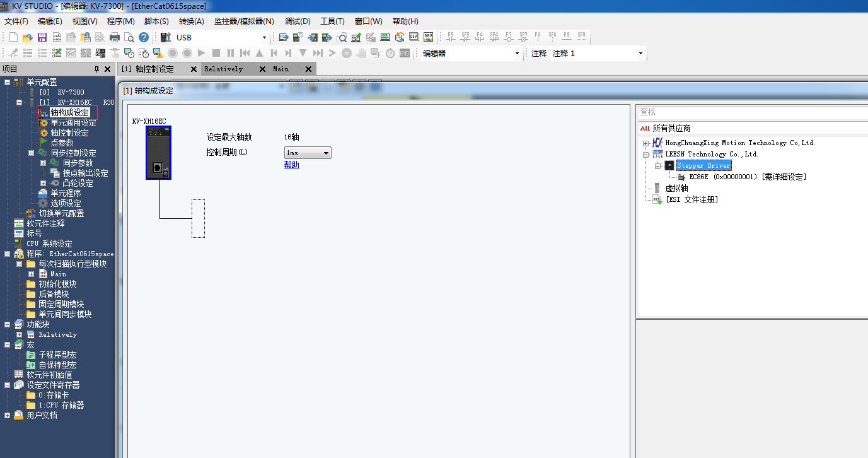
Task: Select 轴控制设定 in project tree
Action: [69, 132]
